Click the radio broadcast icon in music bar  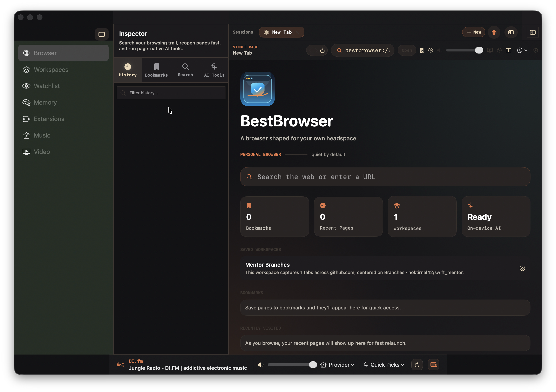(x=121, y=365)
